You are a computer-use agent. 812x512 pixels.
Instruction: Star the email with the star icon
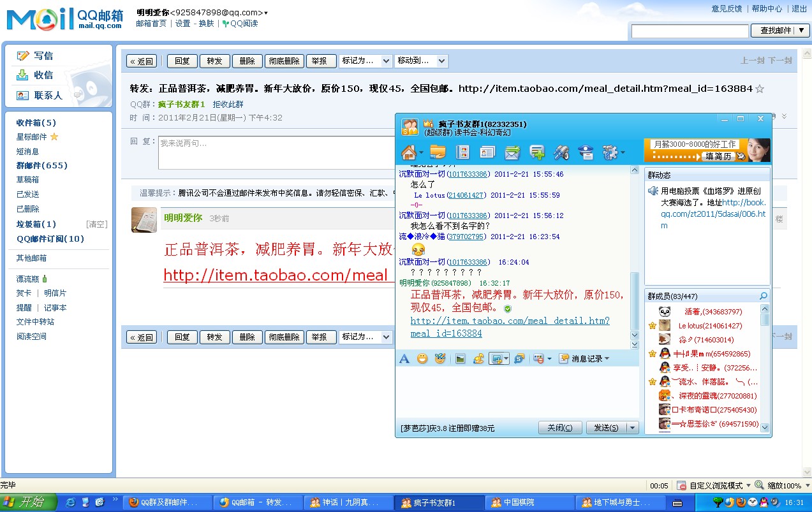[x=760, y=89]
